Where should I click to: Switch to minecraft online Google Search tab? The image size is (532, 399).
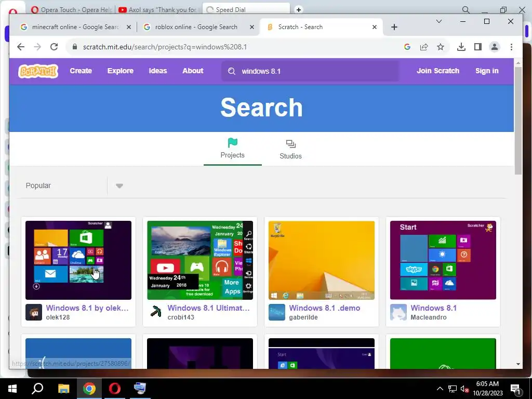[75, 27]
